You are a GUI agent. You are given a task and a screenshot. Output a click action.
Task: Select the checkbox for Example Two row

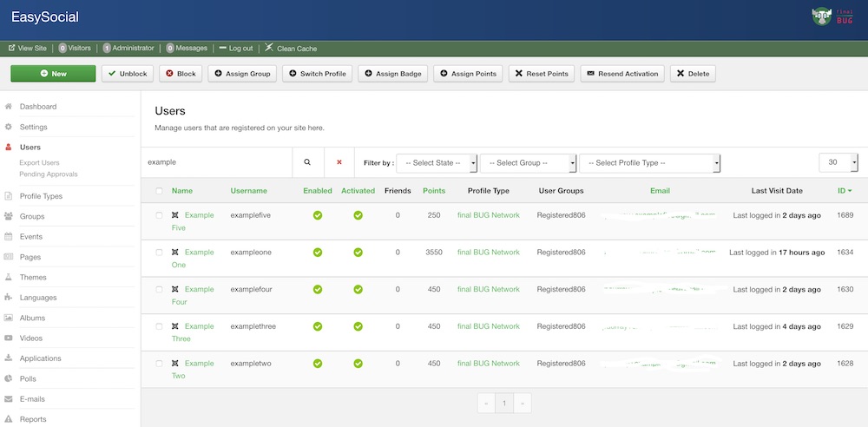coord(158,364)
